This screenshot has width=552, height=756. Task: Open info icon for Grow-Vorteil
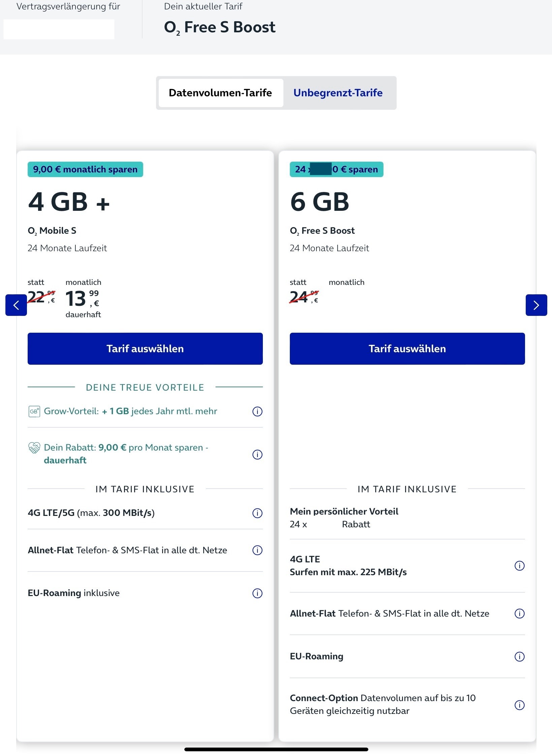pyautogui.click(x=257, y=411)
